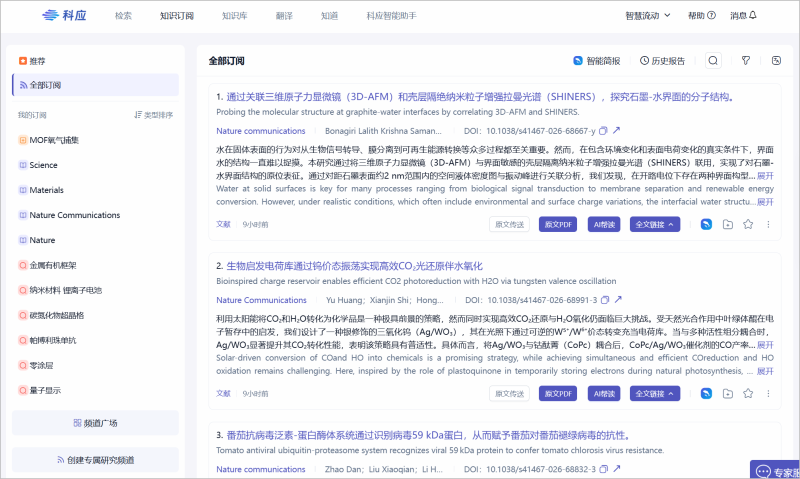Toggle 类型排序 sorting in my subscriptions
This screenshot has height=479, width=800.
point(153,115)
